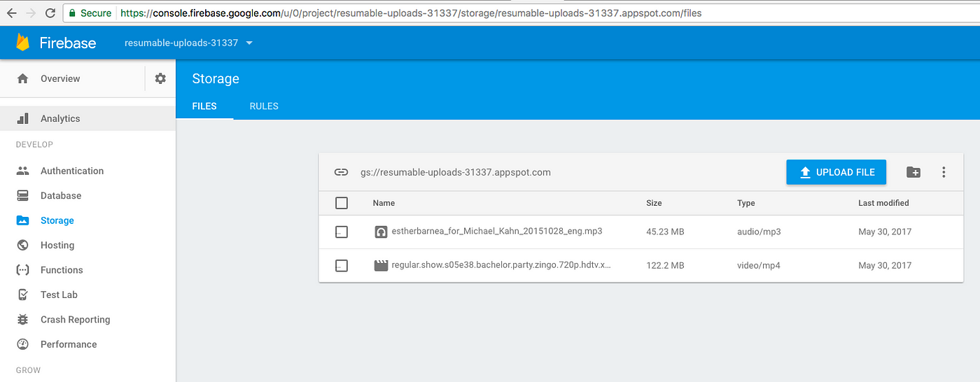Click the Last modified column header

pyautogui.click(x=883, y=203)
